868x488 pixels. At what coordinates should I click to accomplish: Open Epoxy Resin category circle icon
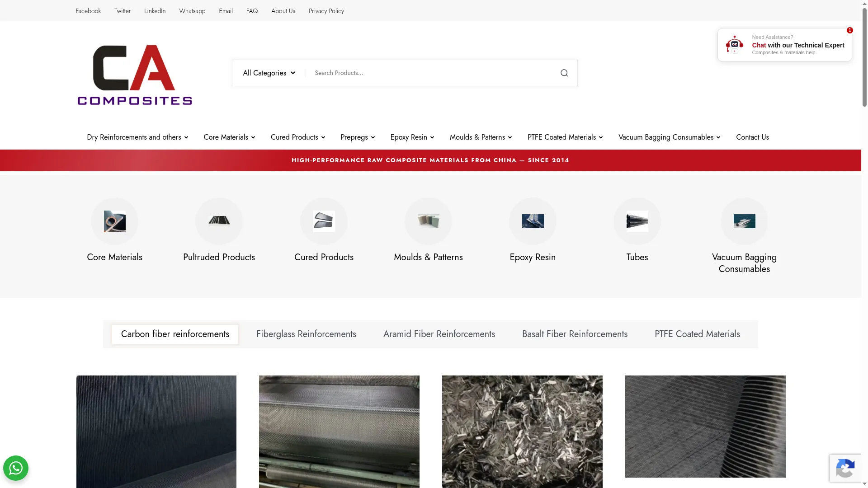(x=533, y=221)
